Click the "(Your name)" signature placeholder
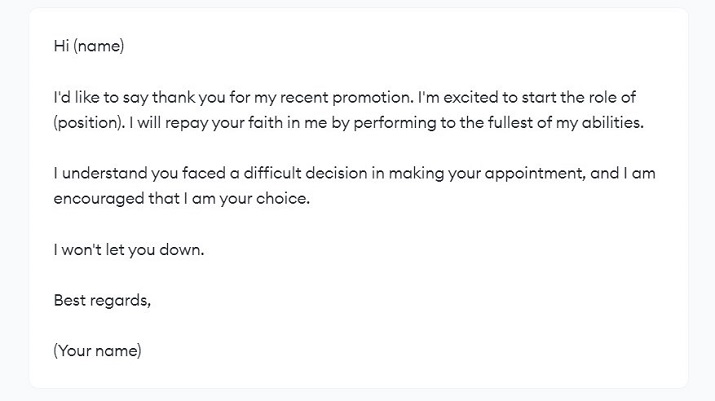 pos(98,351)
